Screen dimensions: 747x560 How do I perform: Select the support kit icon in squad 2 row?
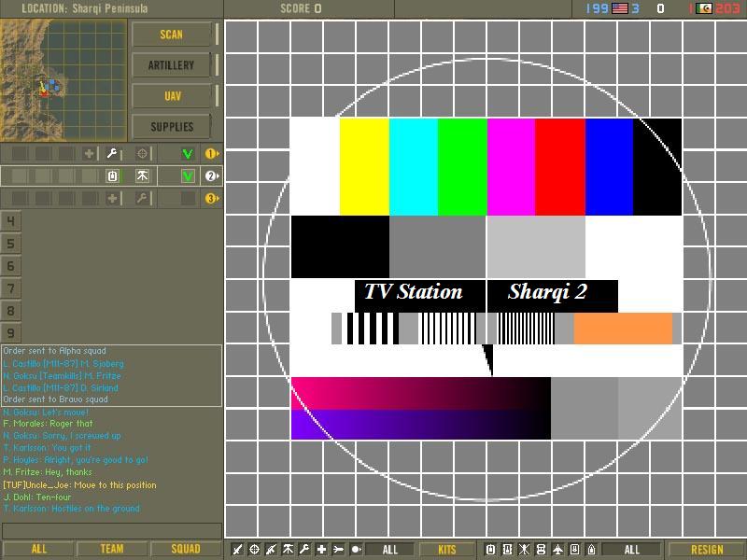point(142,176)
